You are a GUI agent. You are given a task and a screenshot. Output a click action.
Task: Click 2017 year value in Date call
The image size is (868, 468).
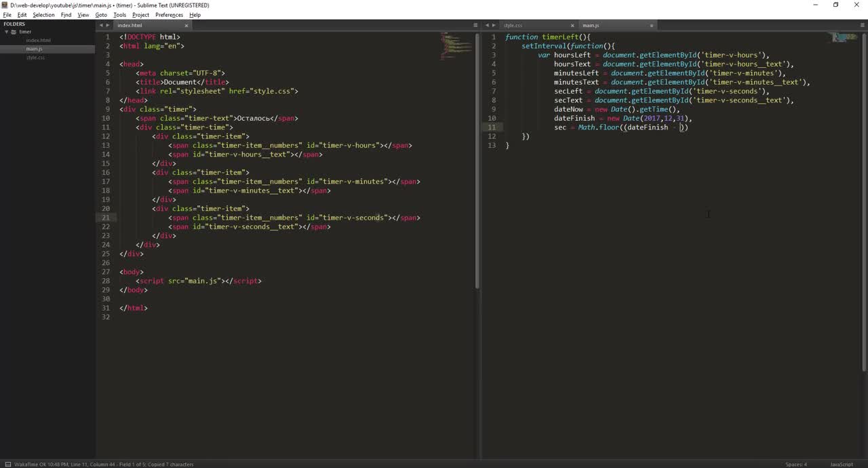tap(652, 119)
